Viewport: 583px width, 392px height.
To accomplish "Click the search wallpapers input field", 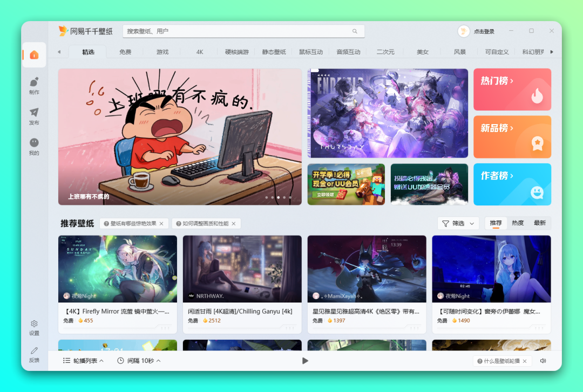I will point(243,31).
